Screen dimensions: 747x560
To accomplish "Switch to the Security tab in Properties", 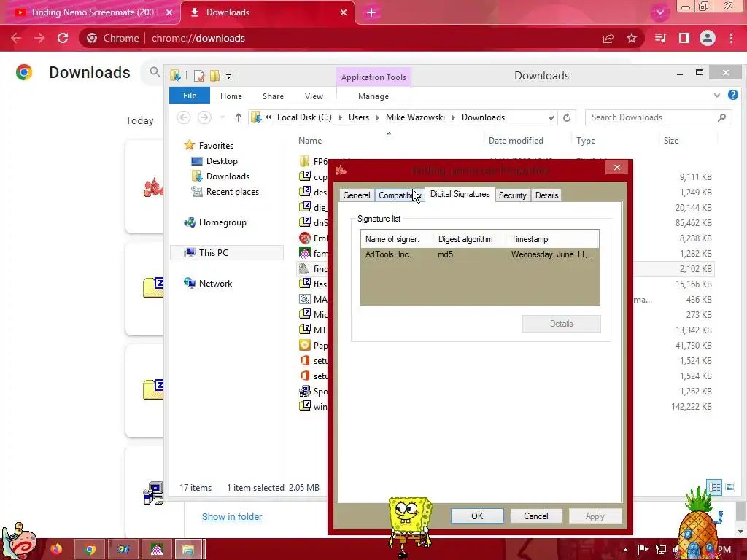I will click(513, 195).
